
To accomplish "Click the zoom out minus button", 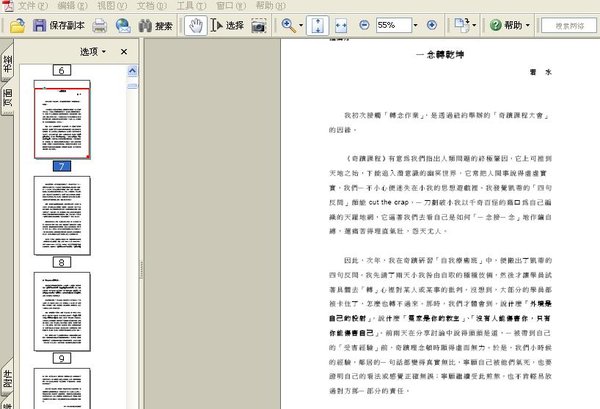I will tap(364, 25).
